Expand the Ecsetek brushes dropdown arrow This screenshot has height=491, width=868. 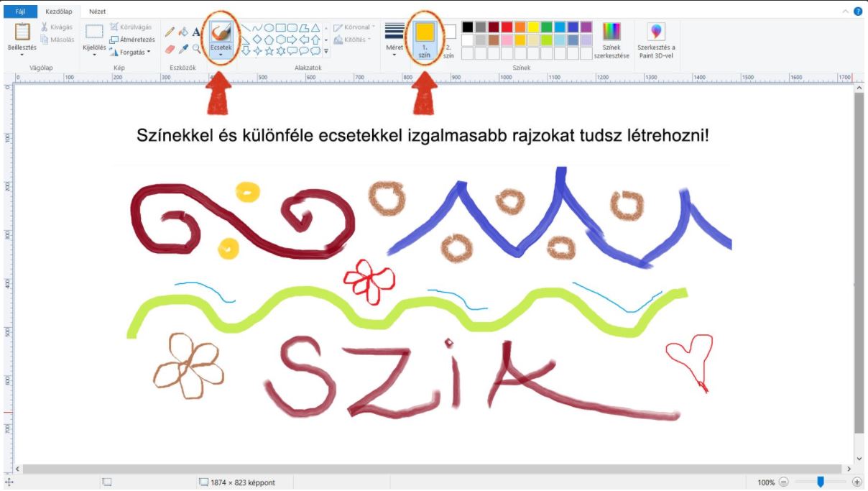(221, 55)
